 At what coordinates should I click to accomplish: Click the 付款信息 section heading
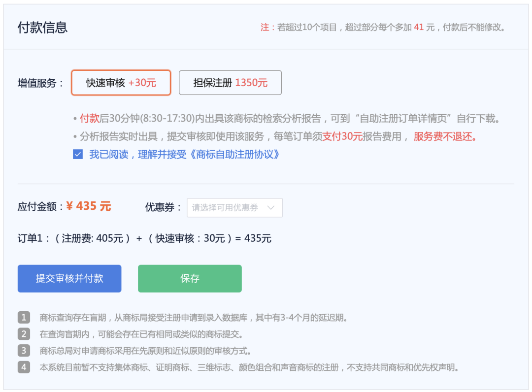pyautogui.click(x=42, y=28)
